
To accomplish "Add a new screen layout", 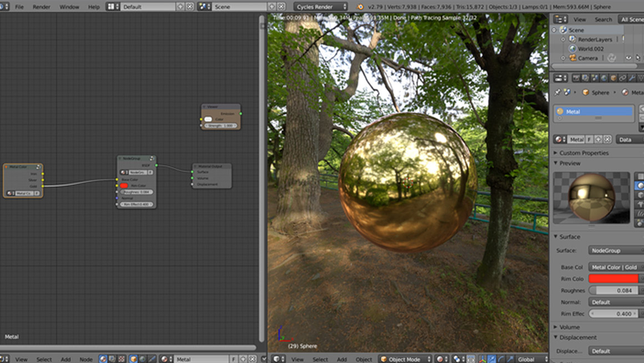I will coord(180,7).
